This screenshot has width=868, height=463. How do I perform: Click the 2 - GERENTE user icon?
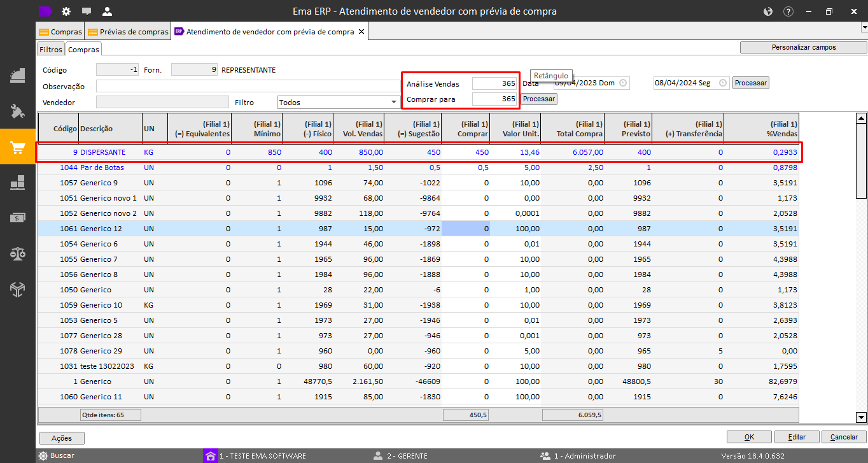tap(378, 456)
